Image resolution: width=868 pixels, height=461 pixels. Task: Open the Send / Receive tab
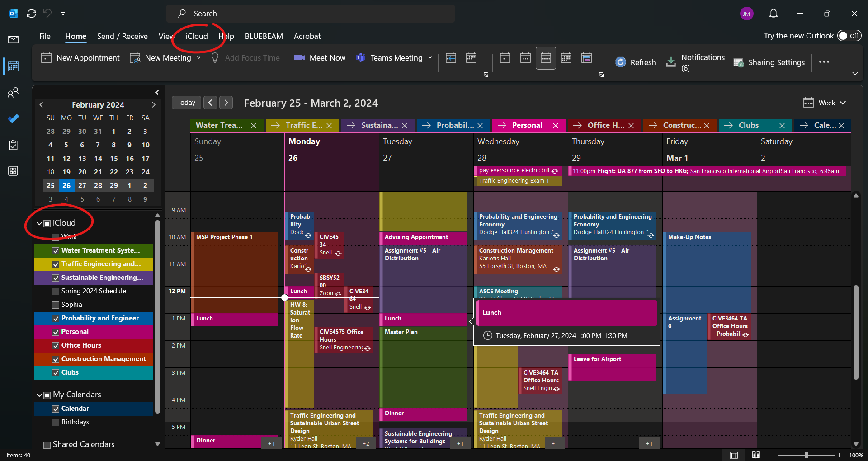pyautogui.click(x=122, y=36)
